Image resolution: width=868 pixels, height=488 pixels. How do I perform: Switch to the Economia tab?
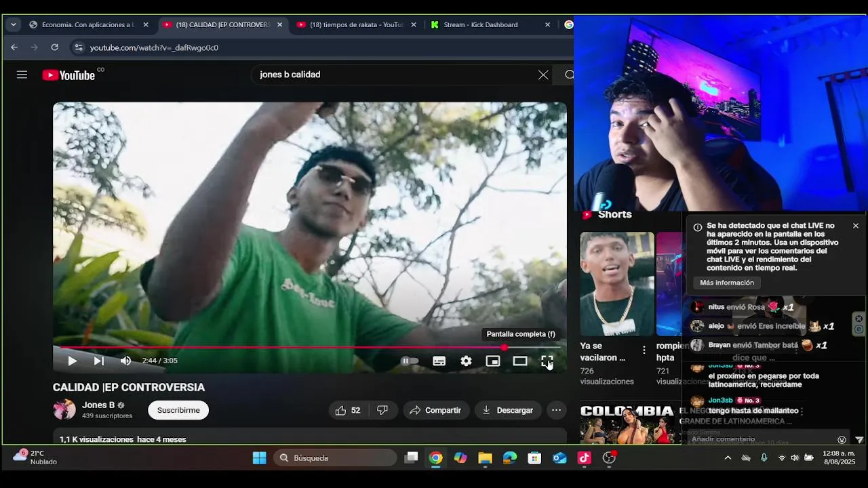(87, 24)
